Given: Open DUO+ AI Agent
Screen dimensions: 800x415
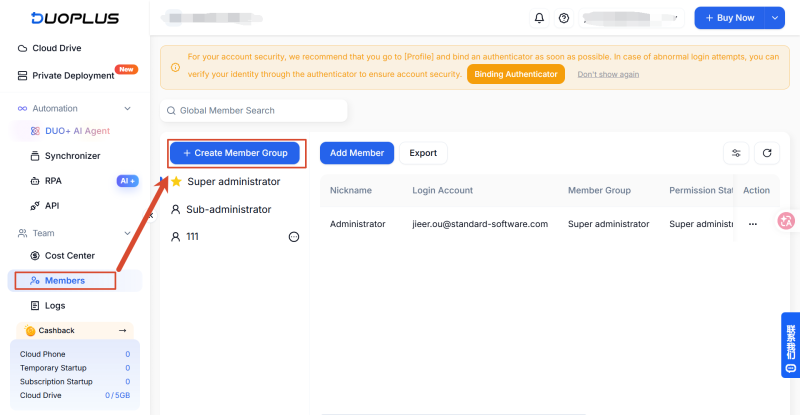Looking at the screenshot, I should (x=70, y=131).
